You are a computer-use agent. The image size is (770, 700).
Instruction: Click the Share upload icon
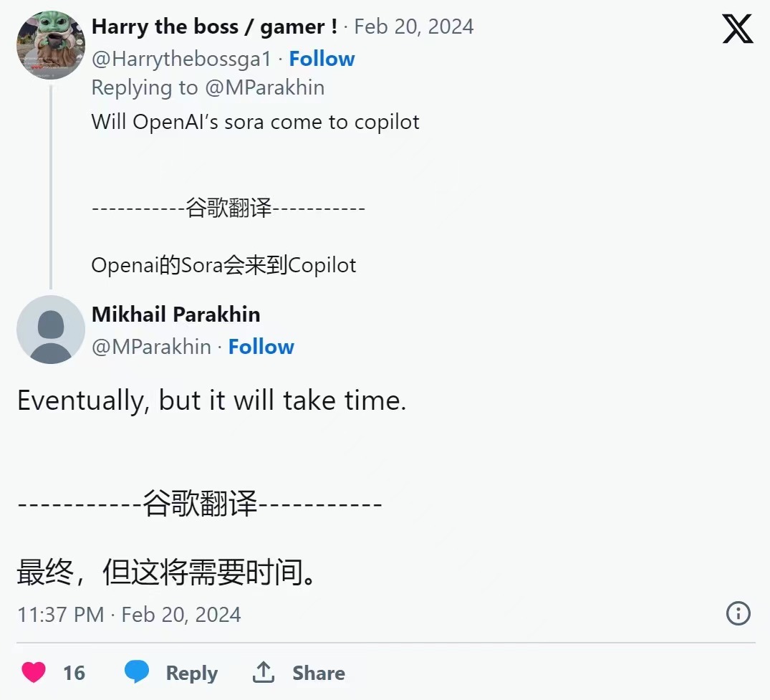tap(263, 672)
